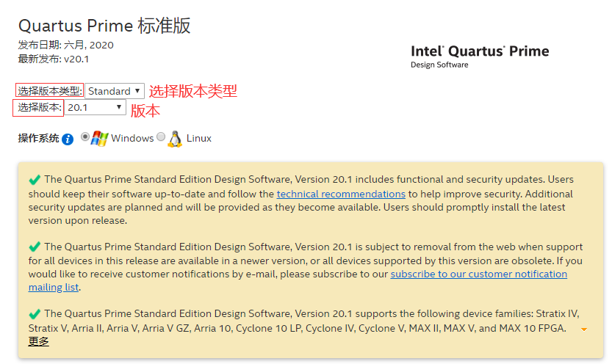Click the Linux label text
The width and height of the screenshot is (612, 364).
click(198, 139)
